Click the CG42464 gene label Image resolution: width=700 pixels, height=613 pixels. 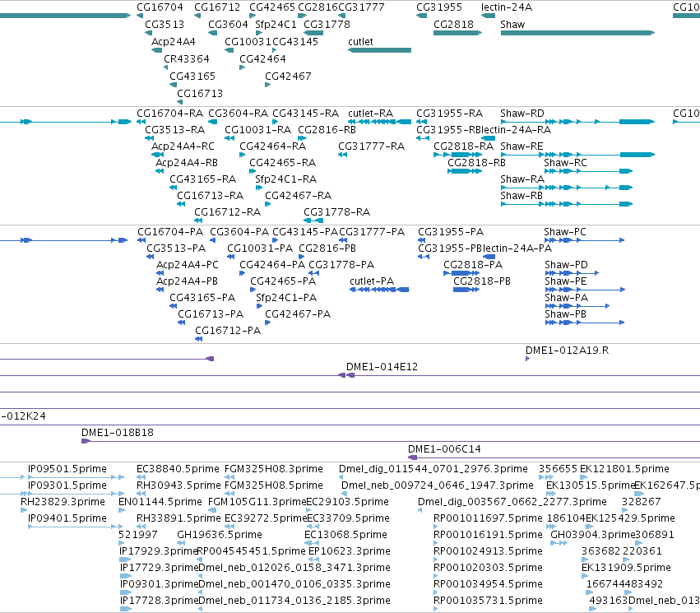pos(262,59)
